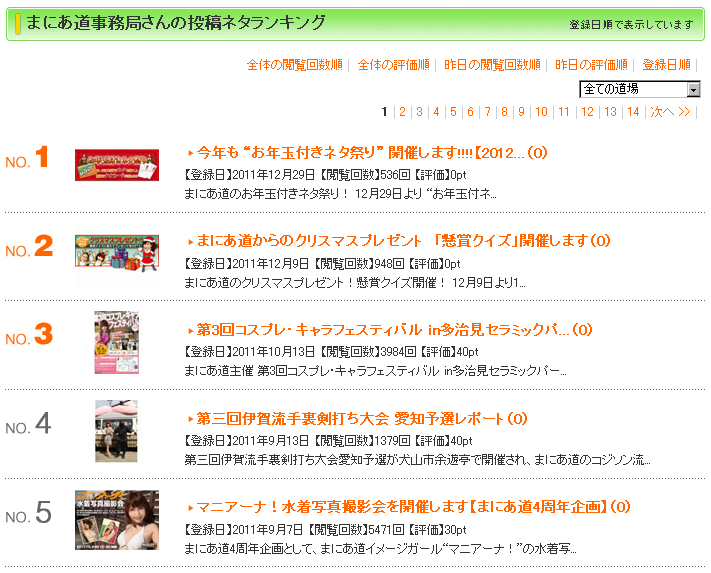Sort by 登録日順
This screenshot has width=711, height=573.
pos(665,65)
